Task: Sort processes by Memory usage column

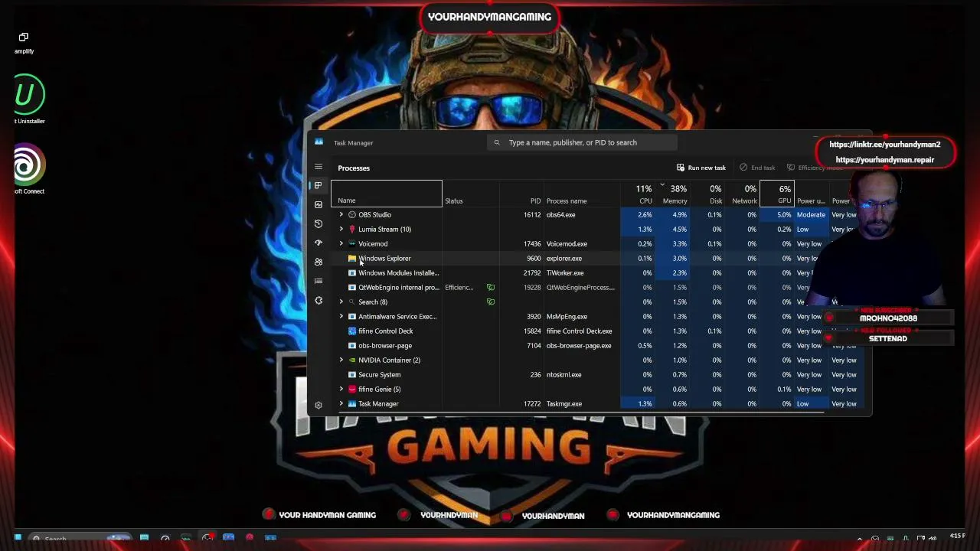Action: [673, 194]
